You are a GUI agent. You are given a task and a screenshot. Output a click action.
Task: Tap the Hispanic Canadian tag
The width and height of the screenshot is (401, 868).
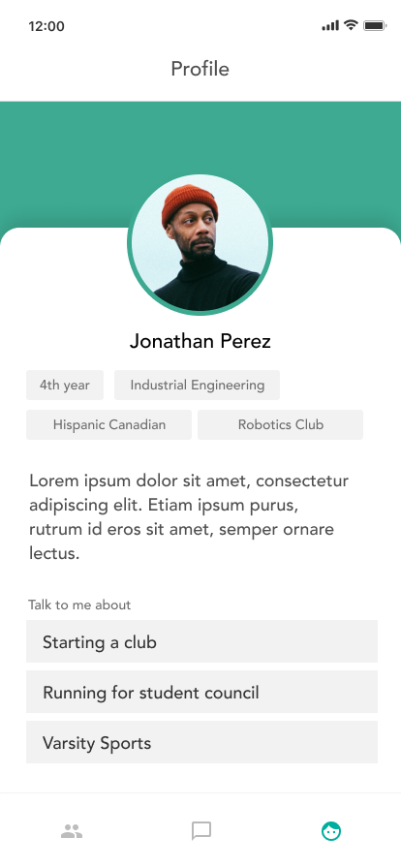(109, 424)
